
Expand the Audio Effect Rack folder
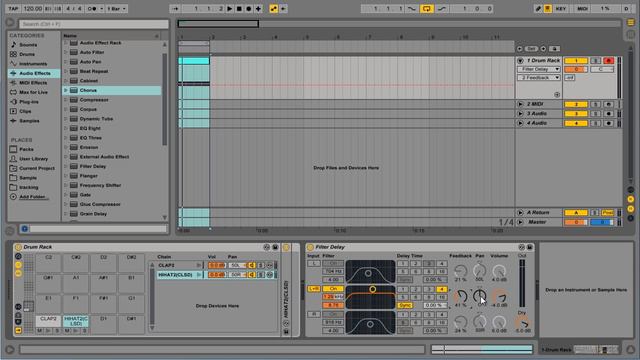point(65,43)
